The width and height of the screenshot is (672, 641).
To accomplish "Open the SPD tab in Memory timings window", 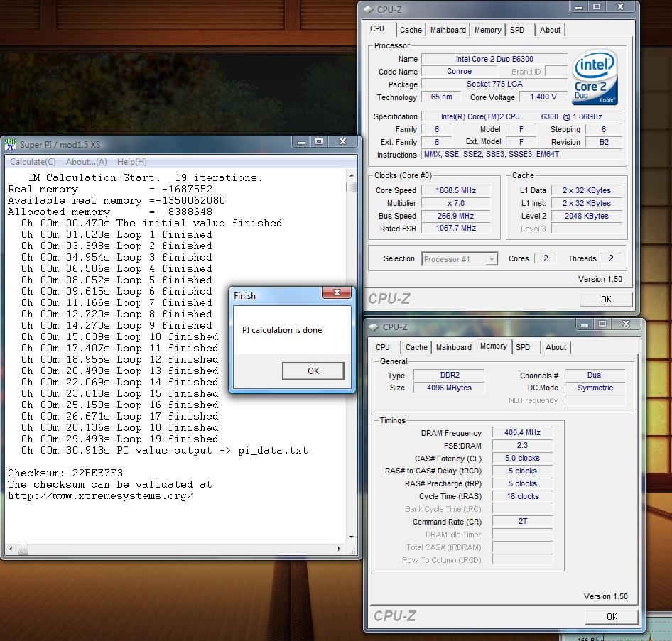I will click(x=523, y=347).
